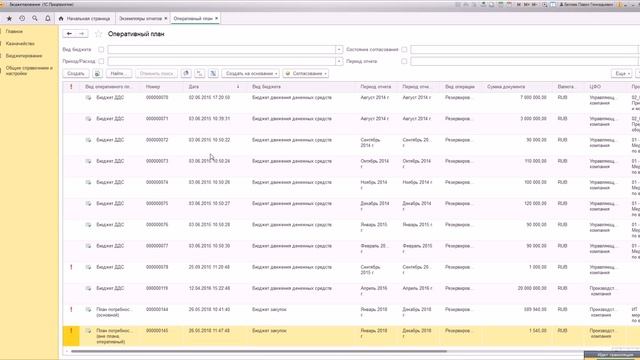This screenshot has width=640, height=360.
Task: Click the zoom icon in the title bar
Action: coord(544,4)
